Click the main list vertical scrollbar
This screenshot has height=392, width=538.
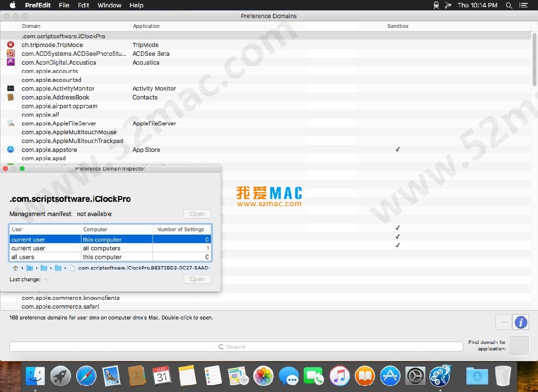click(534, 59)
